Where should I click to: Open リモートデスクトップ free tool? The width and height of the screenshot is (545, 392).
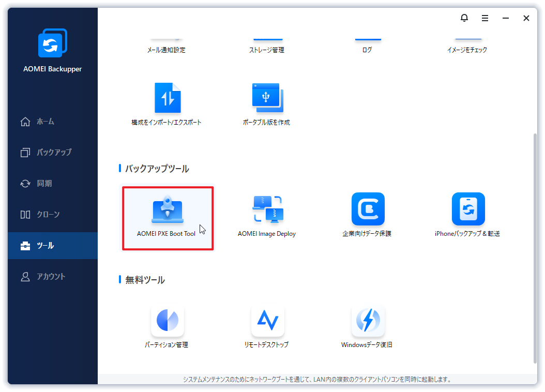click(267, 327)
